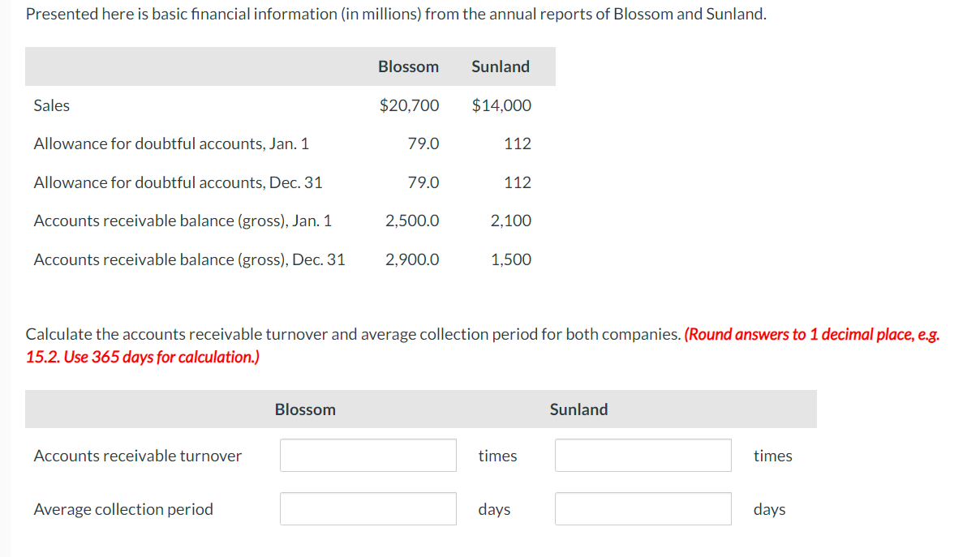Select the Blossom column header in the data table
Screen dimensions: 980x557
(408, 66)
